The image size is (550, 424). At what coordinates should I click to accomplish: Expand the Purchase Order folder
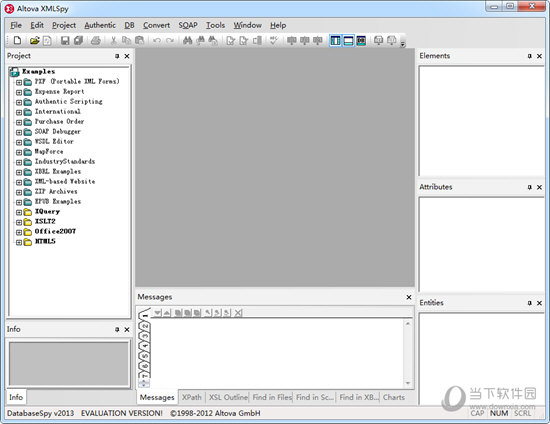19,122
